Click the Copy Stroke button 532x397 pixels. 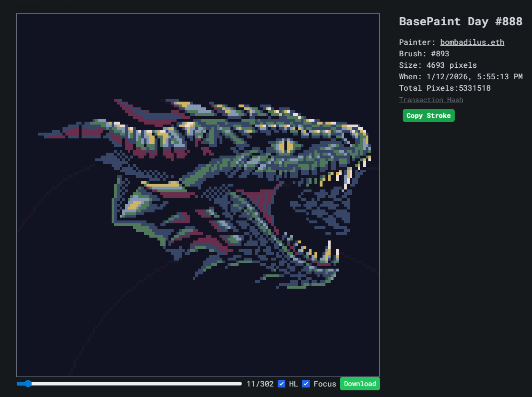pyautogui.click(x=428, y=115)
